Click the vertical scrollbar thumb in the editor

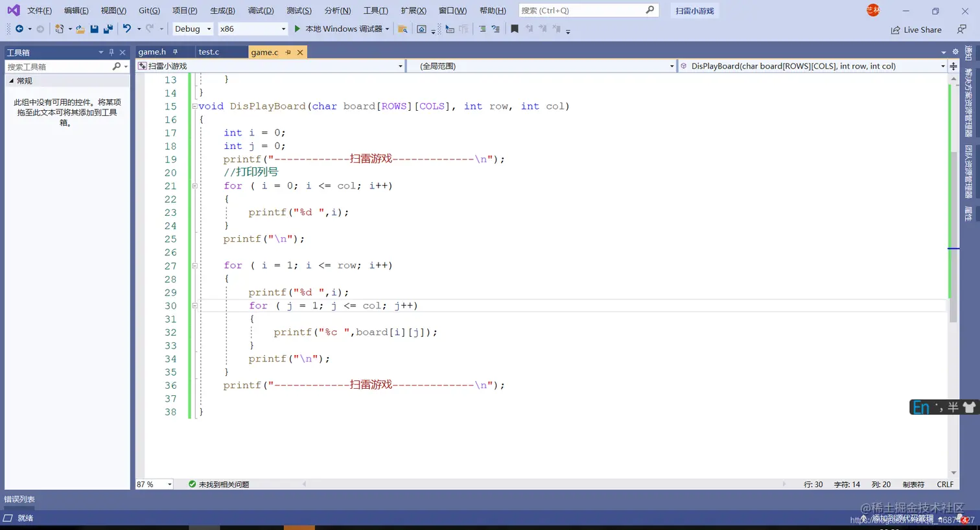point(953,236)
